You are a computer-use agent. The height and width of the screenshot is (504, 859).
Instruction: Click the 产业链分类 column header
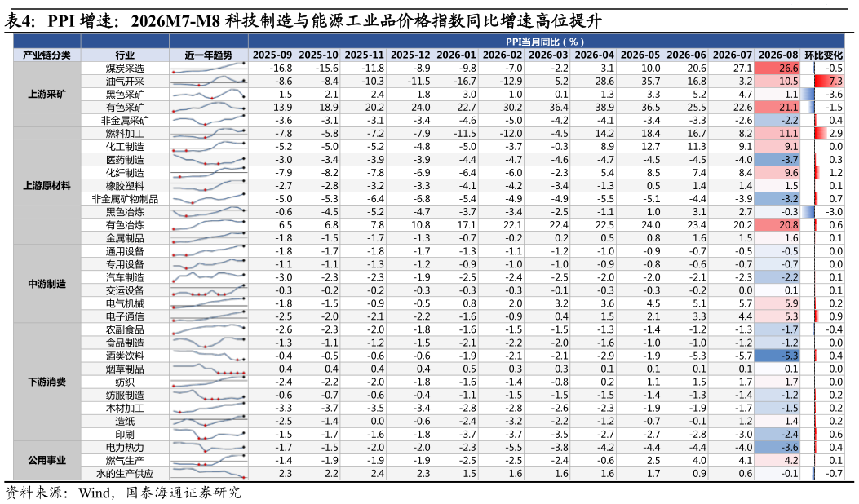(x=46, y=55)
